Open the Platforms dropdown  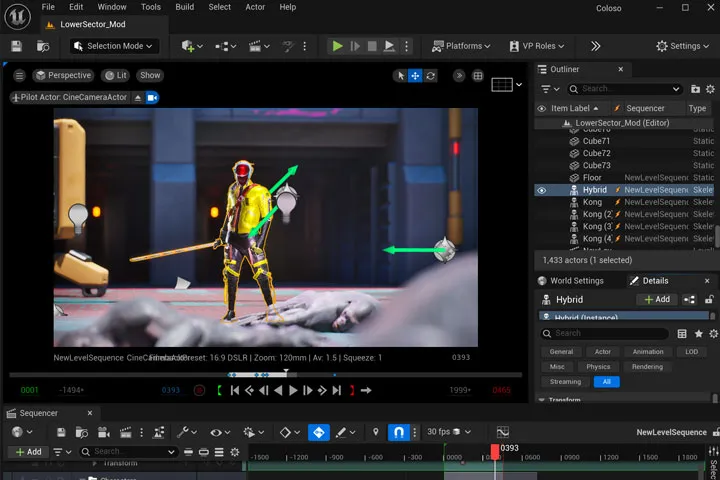point(461,46)
